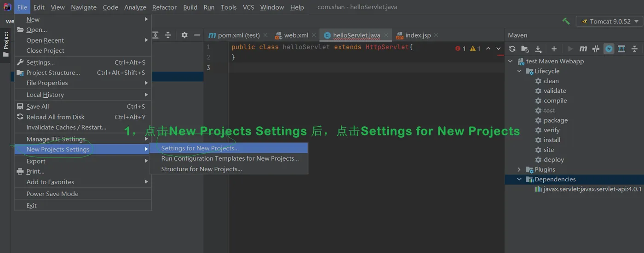The height and width of the screenshot is (253, 644).
Task: Collapse the Lifecycle node in Maven
Action: pyautogui.click(x=519, y=71)
